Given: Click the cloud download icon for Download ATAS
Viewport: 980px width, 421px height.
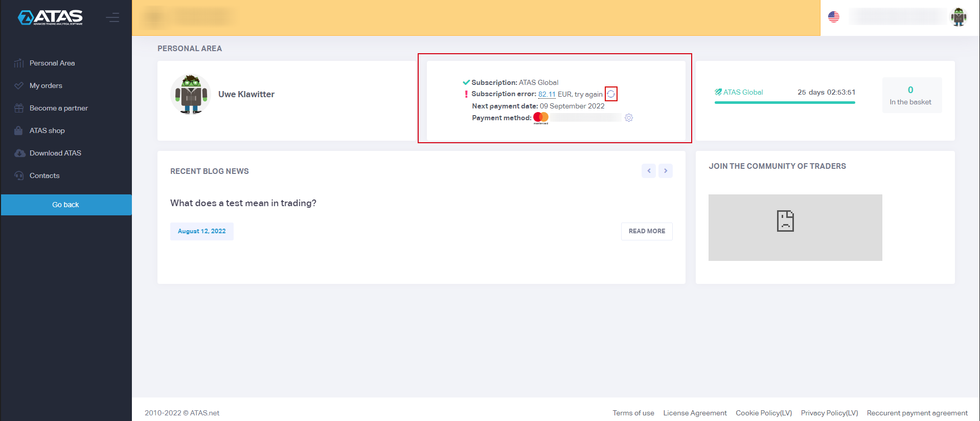Looking at the screenshot, I should [x=19, y=153].
